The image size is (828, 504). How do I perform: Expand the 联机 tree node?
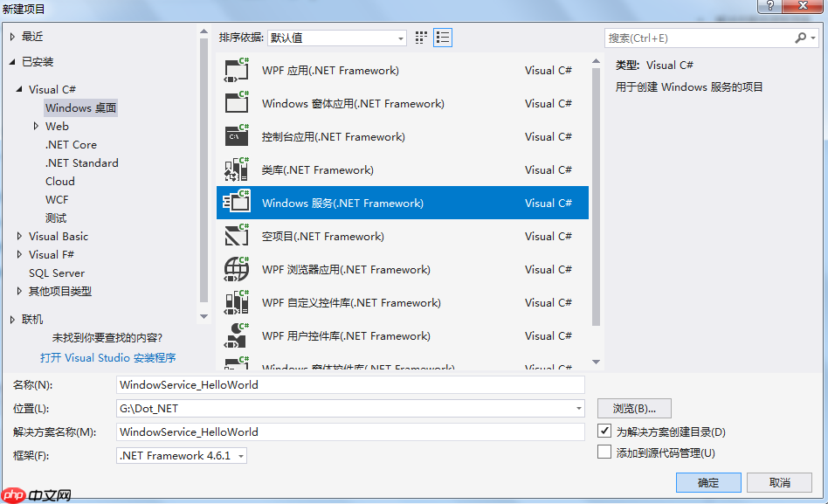(x=12, y=319)
